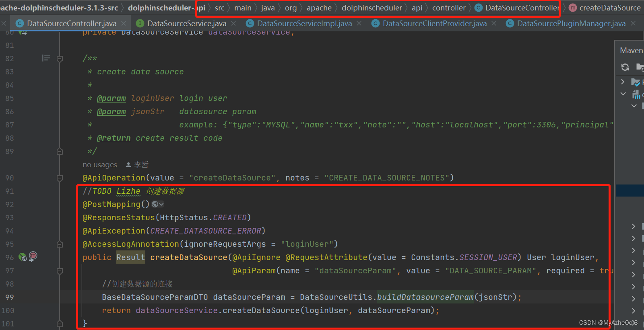Close the DataSourceController.java tab
644x330 pixels.
[x=124, y=23]
